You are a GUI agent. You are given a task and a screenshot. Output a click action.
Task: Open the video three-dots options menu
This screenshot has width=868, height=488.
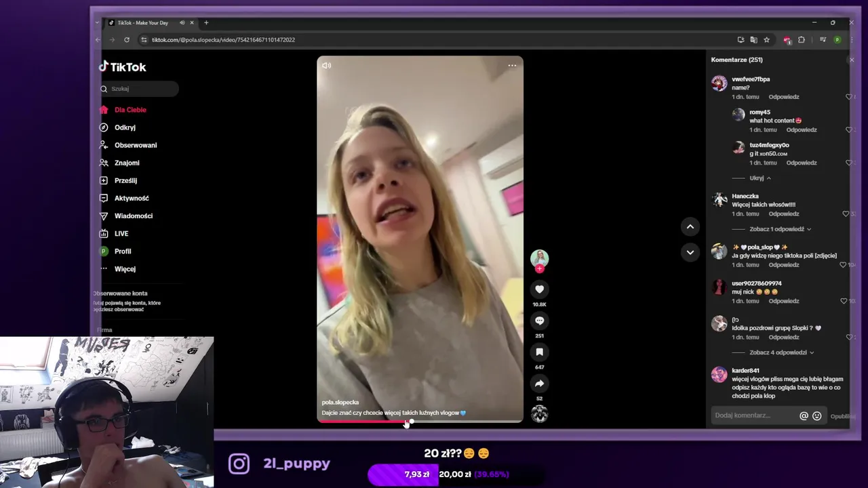pyautogui.click(x=512, y=66)
